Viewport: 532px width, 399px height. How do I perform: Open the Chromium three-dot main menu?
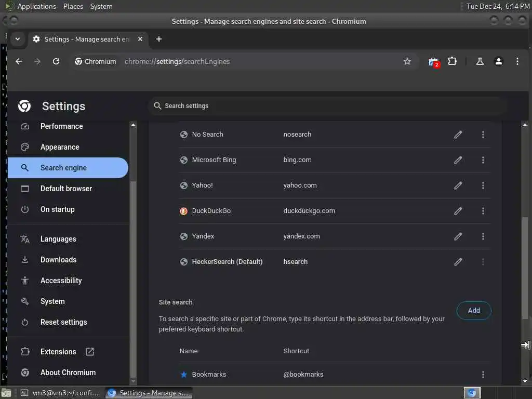coord(517,61)
